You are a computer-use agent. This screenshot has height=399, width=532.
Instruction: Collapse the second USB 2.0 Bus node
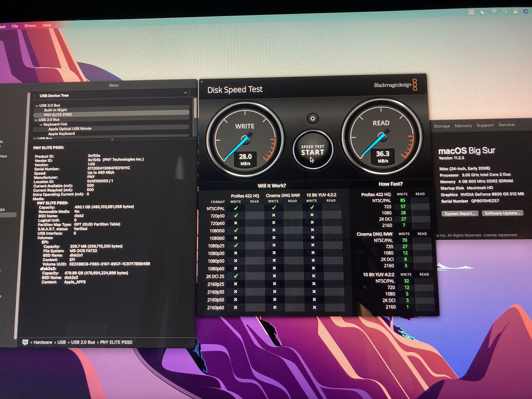tap(36, 120)
